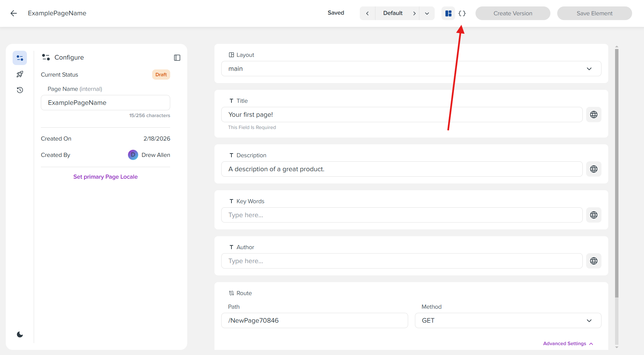This screenshot has height=355, width=644.
Task: Click the globe icon beside Description field
Action: pos(594,169)
